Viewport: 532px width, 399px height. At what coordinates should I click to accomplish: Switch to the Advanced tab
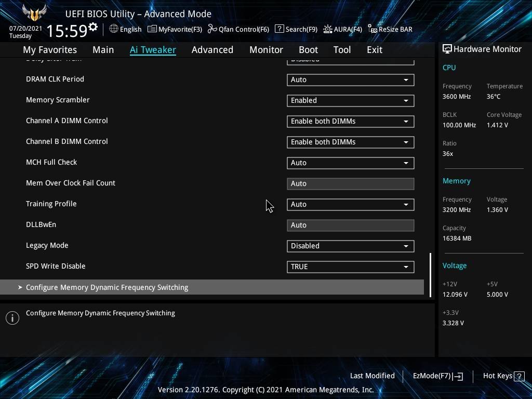click(212, 50)
